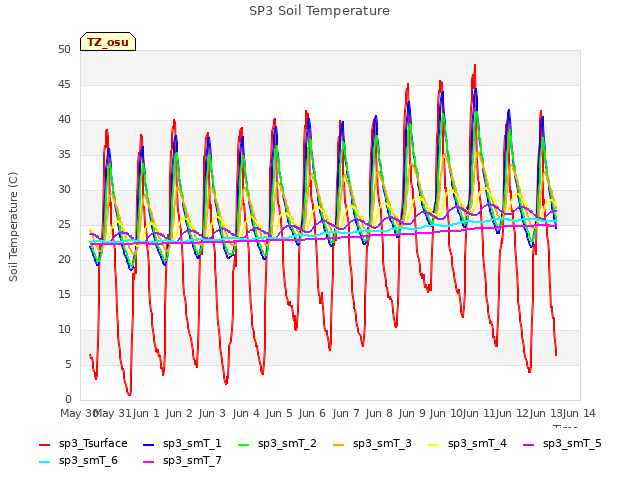Click the Soil Temperature (C) axis label
The height and width of the screenshot is (480, 640).
click(x=13, y=227)
